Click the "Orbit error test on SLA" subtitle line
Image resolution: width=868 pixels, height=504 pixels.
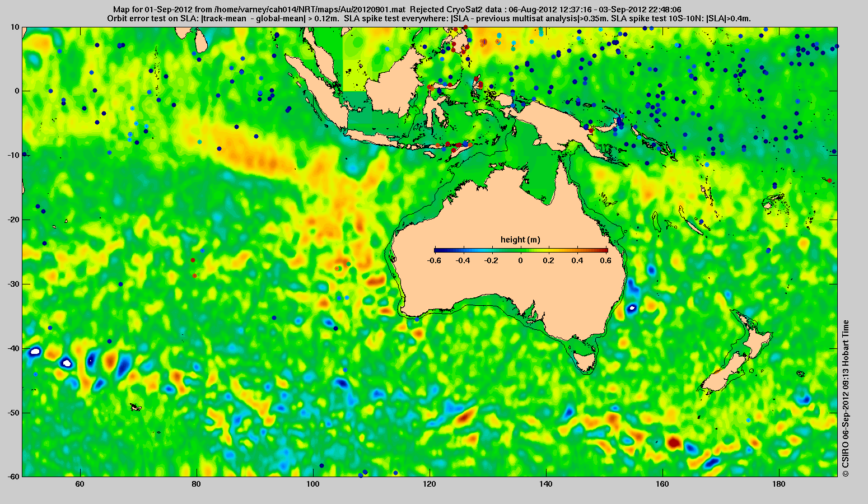[x=429, y=18]
